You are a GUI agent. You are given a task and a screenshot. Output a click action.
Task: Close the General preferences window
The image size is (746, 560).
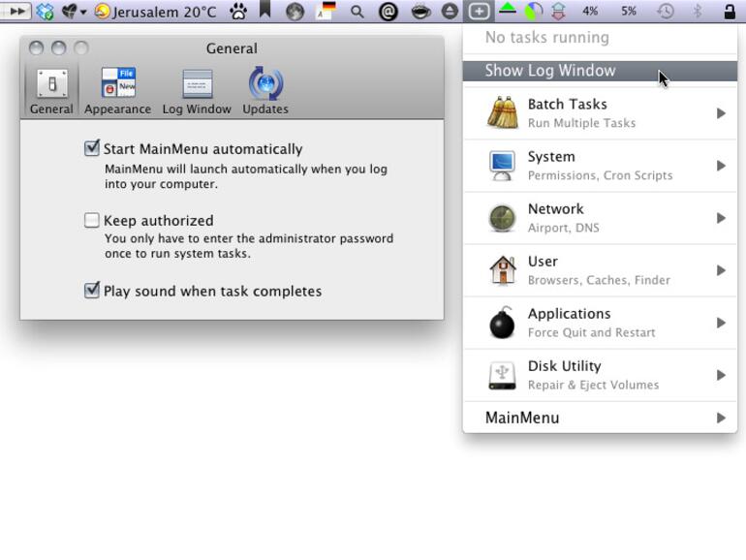(36, 48)
